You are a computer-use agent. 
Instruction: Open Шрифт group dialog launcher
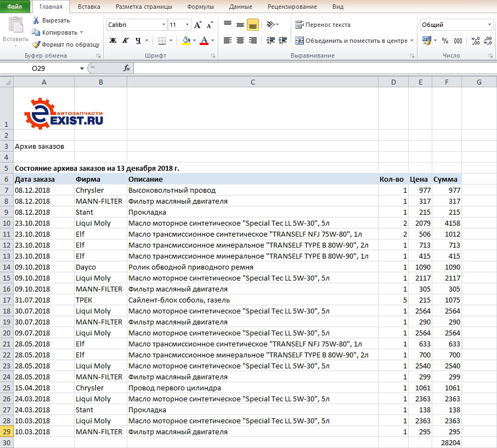213,56
